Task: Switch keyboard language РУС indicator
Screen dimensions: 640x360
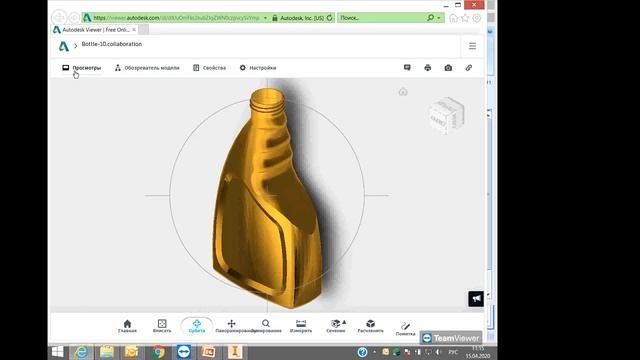Action: pos(453,352)
